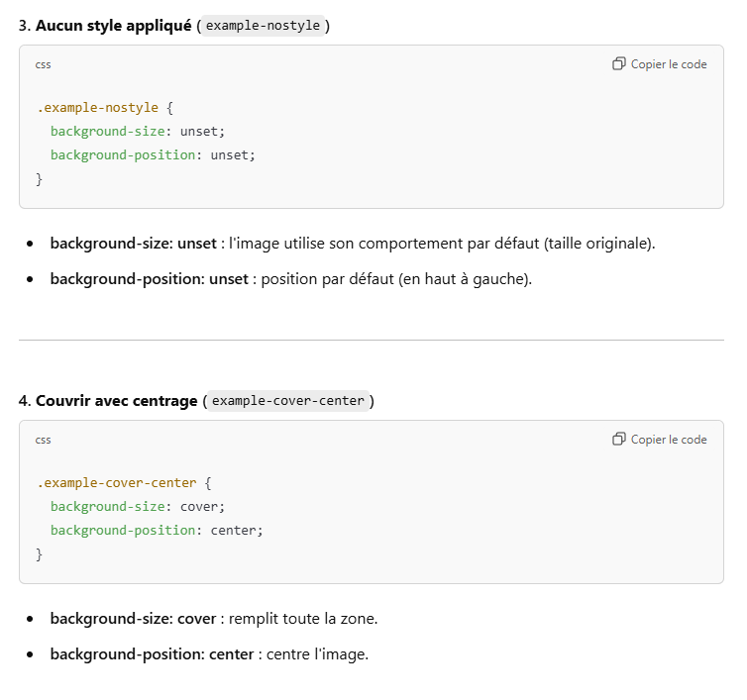Click the "background-position: unset;" code line

pos(153,154)
